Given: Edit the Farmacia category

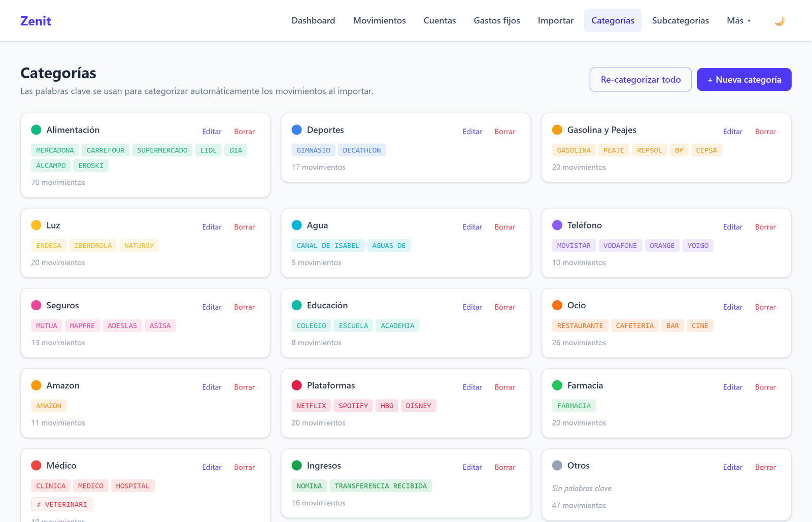Looking at the screenshot, I should [732, 387].
